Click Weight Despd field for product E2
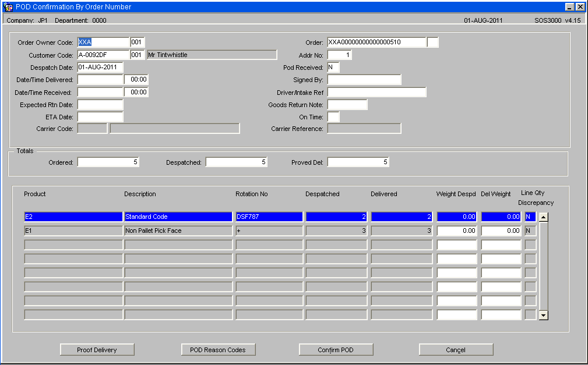Screen dimensions: 588x365 [457, 217]
